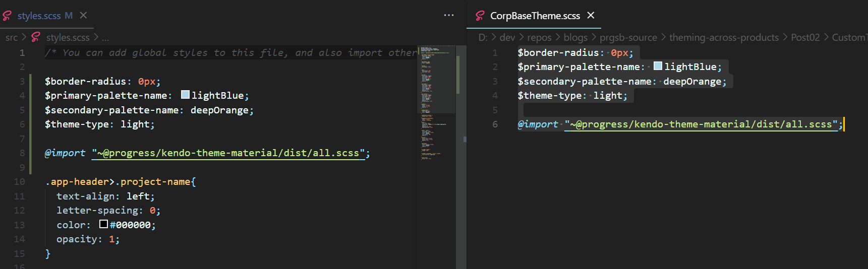Viewport: 868px width, 269px height.
Task: Open lightBlue color swatch in CorpBaseTheme.scss
Action: tap(658, 66)
